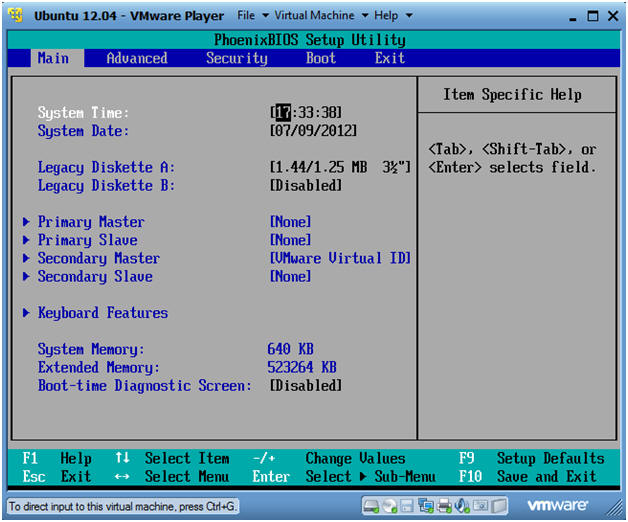Toggle Boot-time Diagnostic Screen Disabled value
Screen dimensions: 628x522
coord(306,385)
